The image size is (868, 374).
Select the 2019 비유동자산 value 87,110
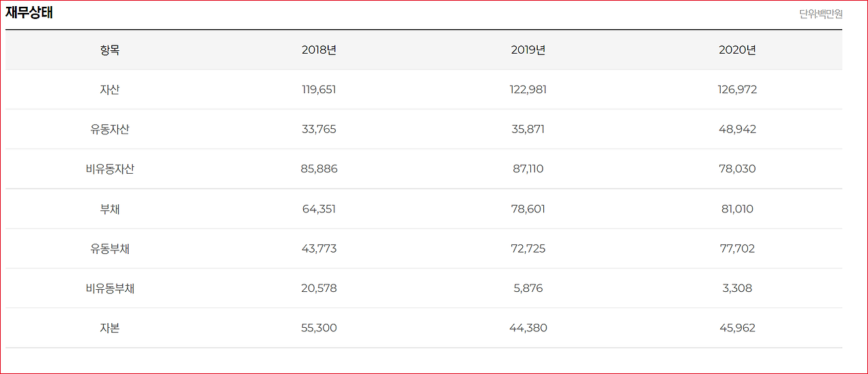[528, 169]
